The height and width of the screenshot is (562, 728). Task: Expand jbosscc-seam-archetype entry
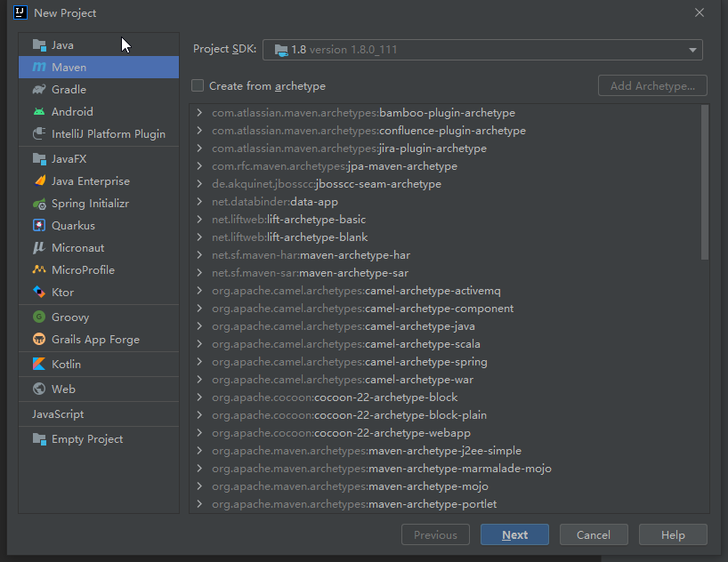[199, 184]
